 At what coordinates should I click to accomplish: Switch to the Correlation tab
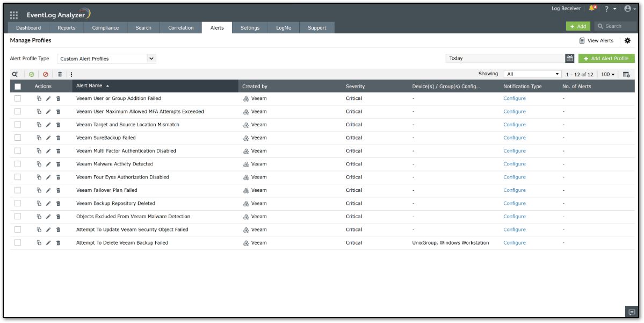click(x=180, y=28)
